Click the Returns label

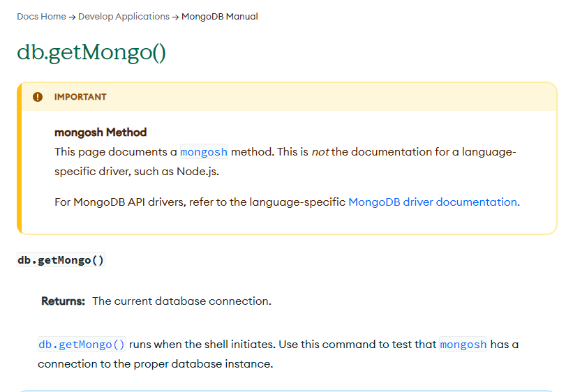[x=63, y=301]
